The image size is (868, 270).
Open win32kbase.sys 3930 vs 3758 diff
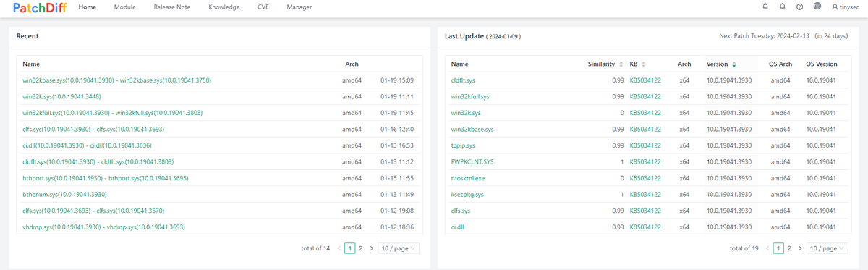tap(117, 80)
